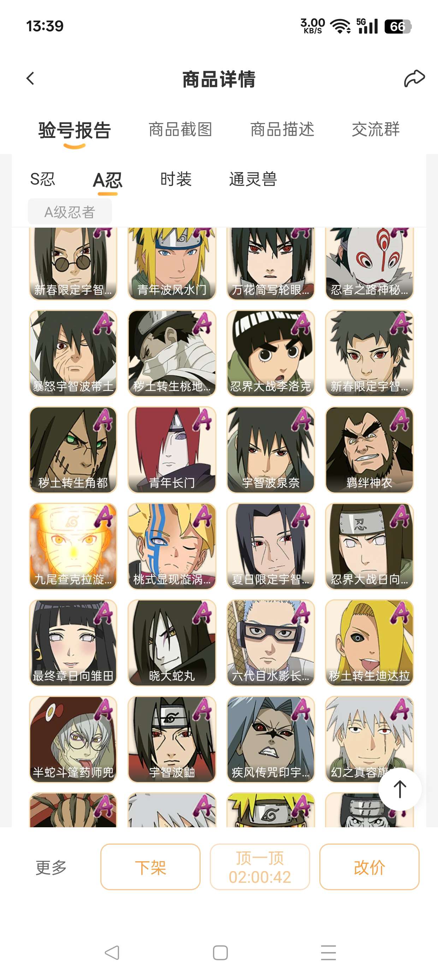Open the 交流群 tab
438x980 pixels.
point(375,129)
